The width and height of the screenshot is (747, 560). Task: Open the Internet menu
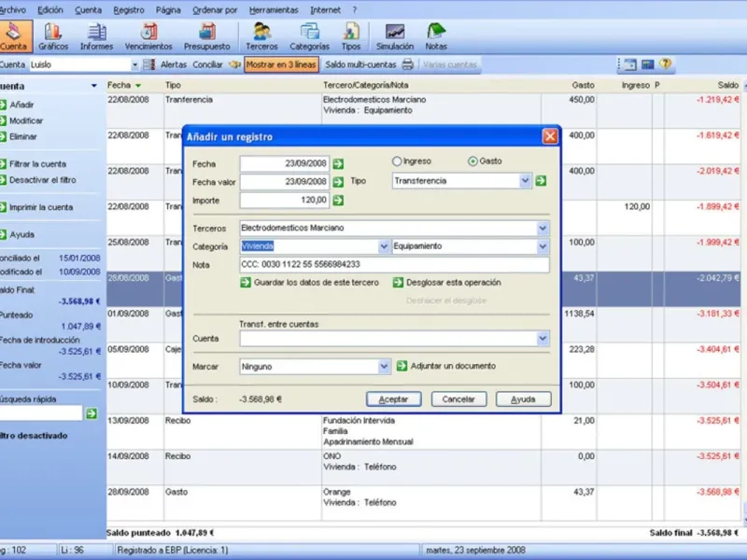pos(325,10)
